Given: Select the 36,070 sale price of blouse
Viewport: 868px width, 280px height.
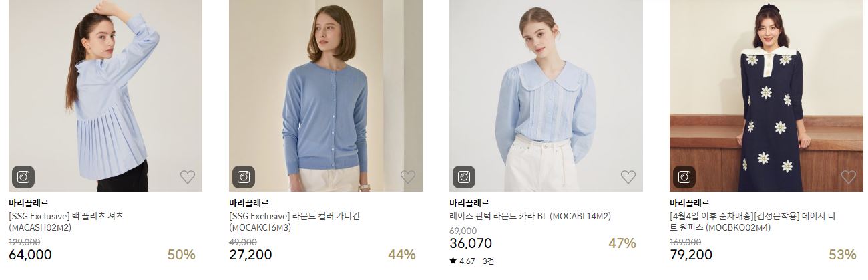Looking at the screenshot, I should (471, 243).
